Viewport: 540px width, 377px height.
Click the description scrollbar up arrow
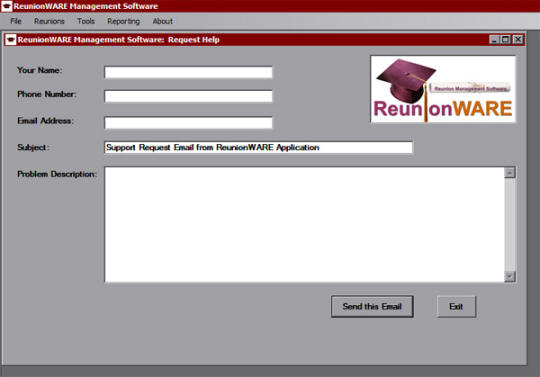click(x=510, y=172)
